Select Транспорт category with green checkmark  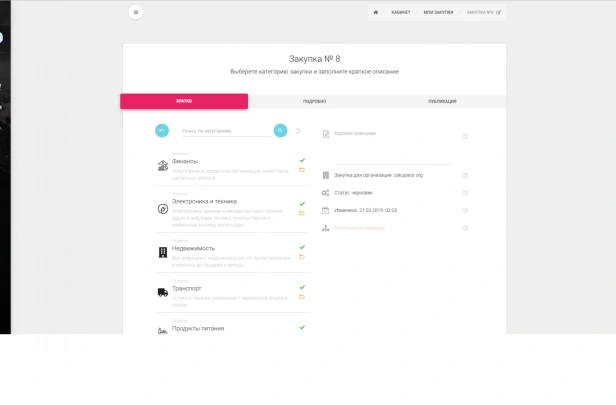pyautogui.click(x=302, y=288)
